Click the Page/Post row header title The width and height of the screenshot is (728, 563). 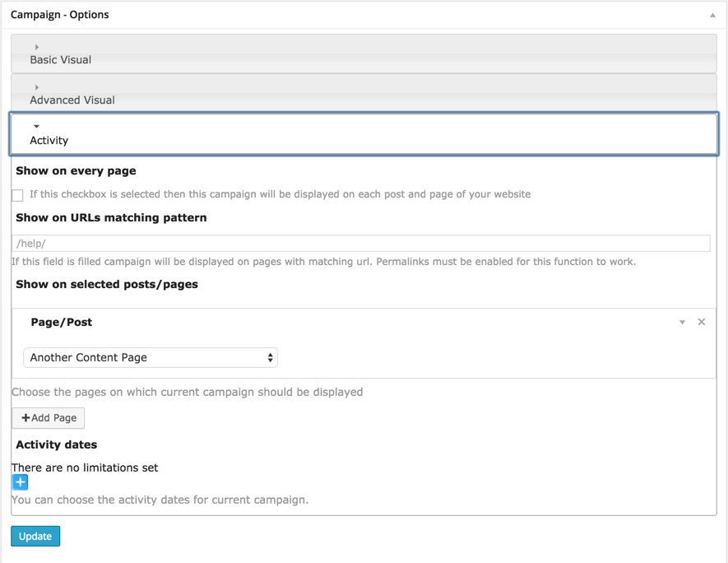[62, 323]
